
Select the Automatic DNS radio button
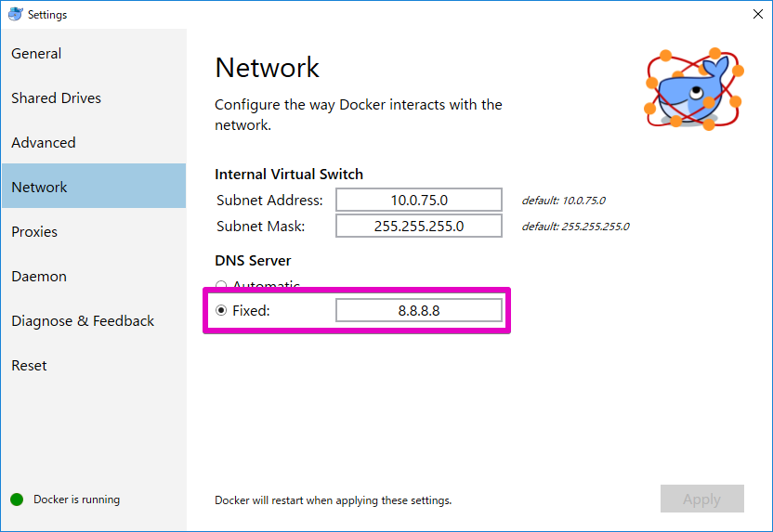[x=221, y=285]
